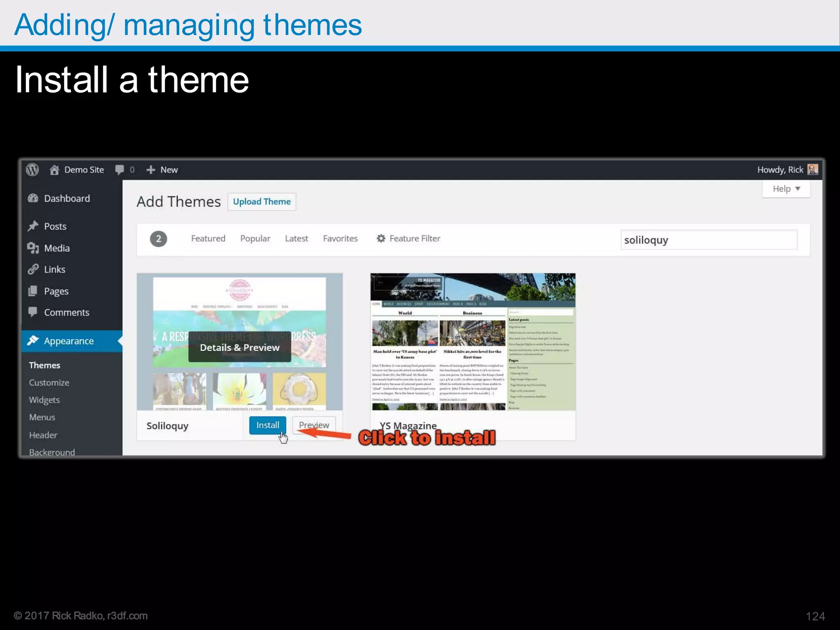The width and height of the screenshot is (840, 630).
Task: Open the Background submenu item
Action: click(52, 452)
